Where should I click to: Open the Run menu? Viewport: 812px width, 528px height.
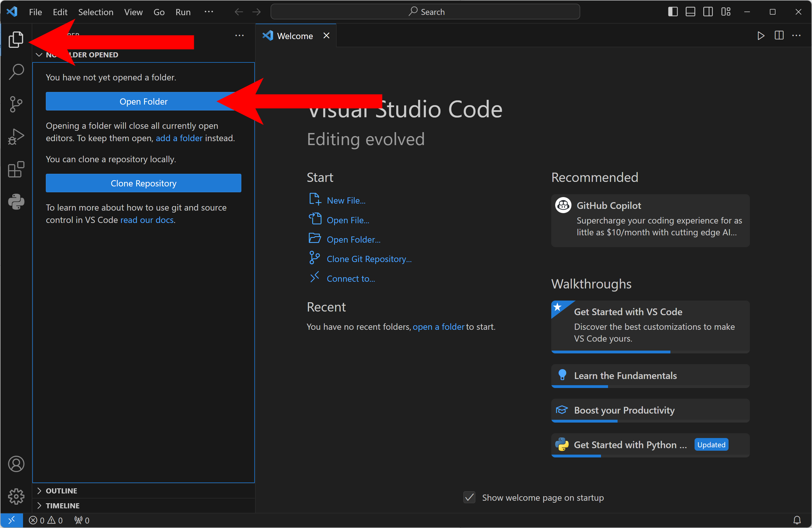pos(183,12)
